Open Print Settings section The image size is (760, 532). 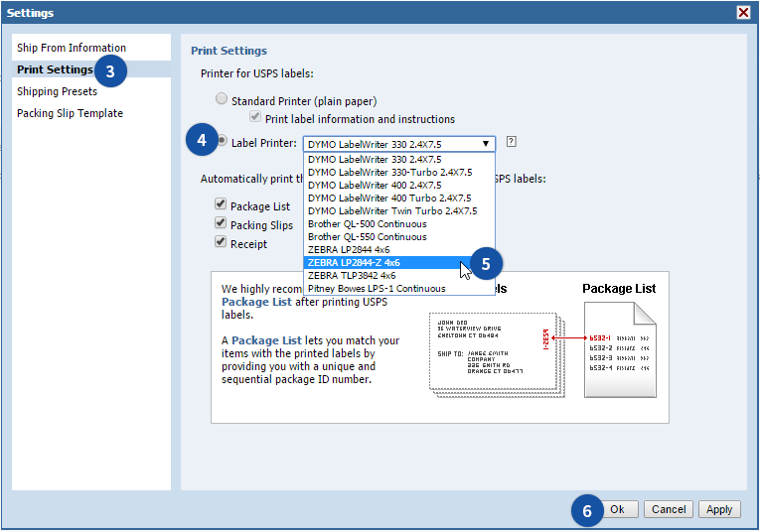click(x=91, y=69)
